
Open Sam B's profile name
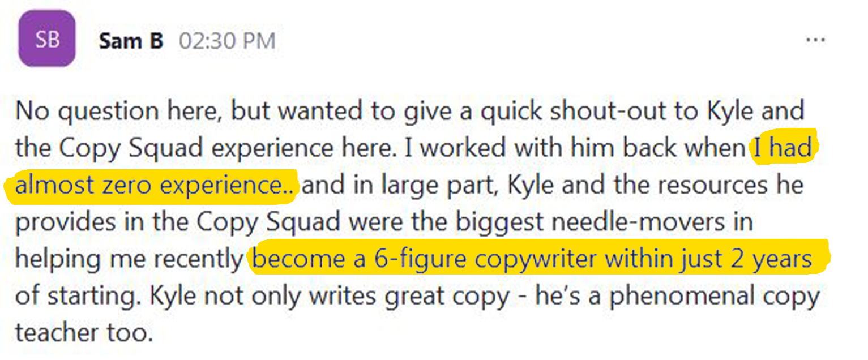131,41
